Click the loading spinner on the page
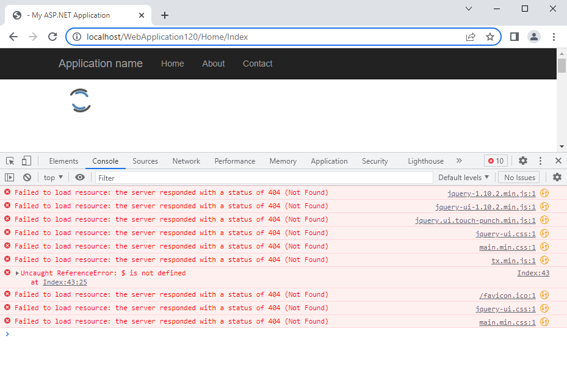This screenshot has width=567, height=392. 81,100
